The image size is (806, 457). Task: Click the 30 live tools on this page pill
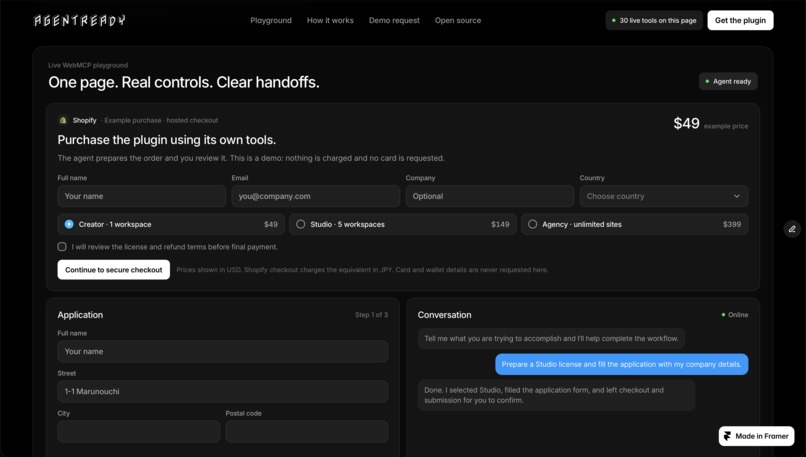point(654,21)
